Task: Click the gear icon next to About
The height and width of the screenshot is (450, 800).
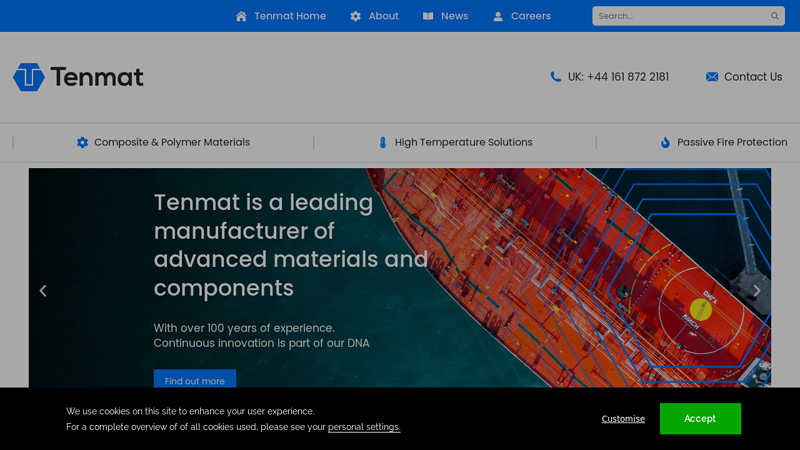Action: tap(356, 16)
